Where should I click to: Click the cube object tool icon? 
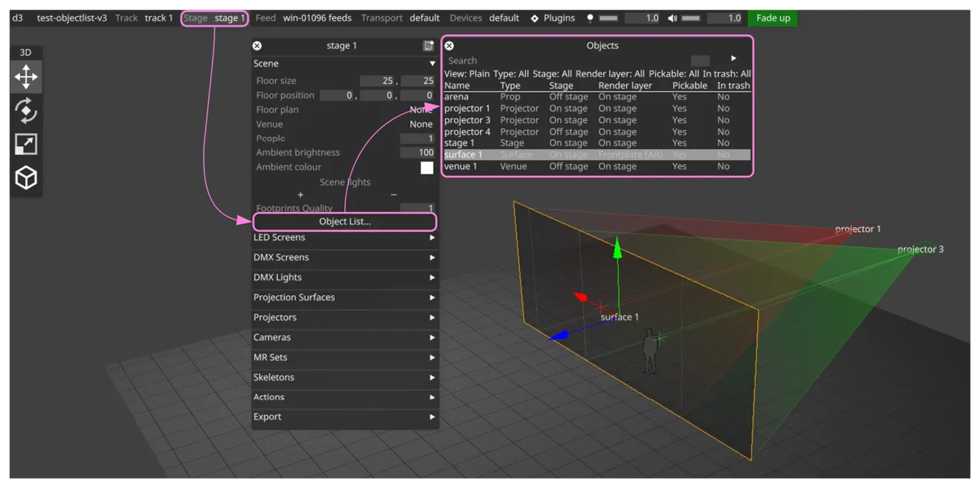pyautogui.click(x=26, y=177)
